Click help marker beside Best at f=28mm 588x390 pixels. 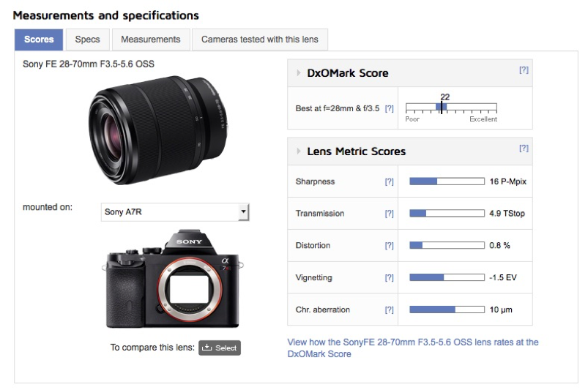pos(389,109)
